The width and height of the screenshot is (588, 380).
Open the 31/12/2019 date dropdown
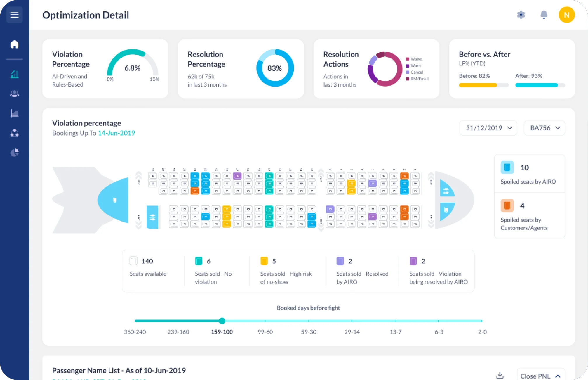[488, 128]
